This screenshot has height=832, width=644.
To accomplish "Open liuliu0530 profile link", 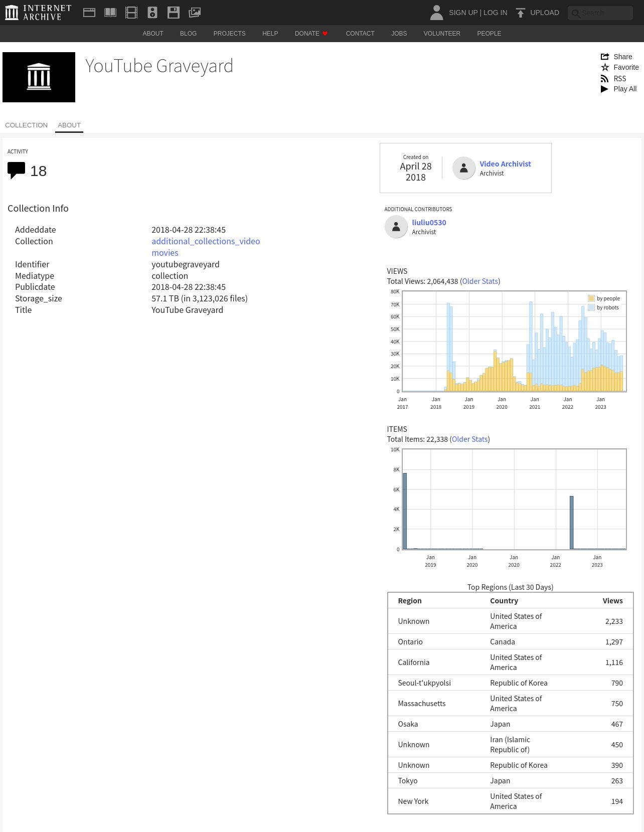I will coord(429,223).
